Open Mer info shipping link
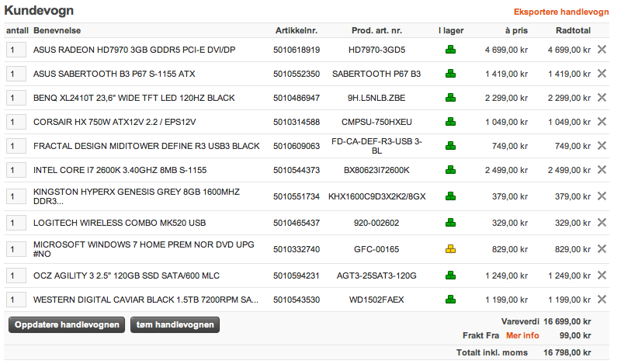621x364 pixels. tap(522, 335)
